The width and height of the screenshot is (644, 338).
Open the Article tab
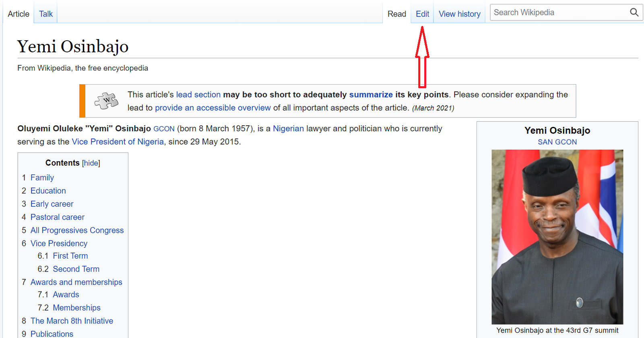click(19, 14)
